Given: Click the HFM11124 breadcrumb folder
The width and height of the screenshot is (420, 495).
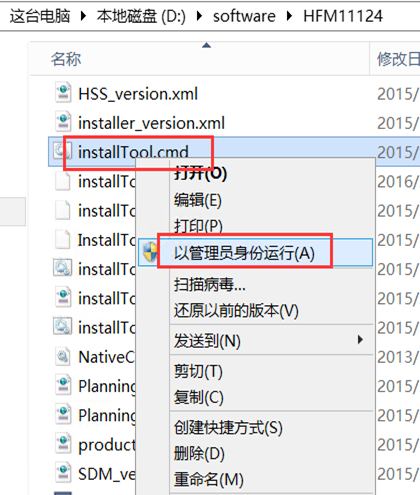Looking at the screenshot, I should pyautogui.click(x=343, y=16).
